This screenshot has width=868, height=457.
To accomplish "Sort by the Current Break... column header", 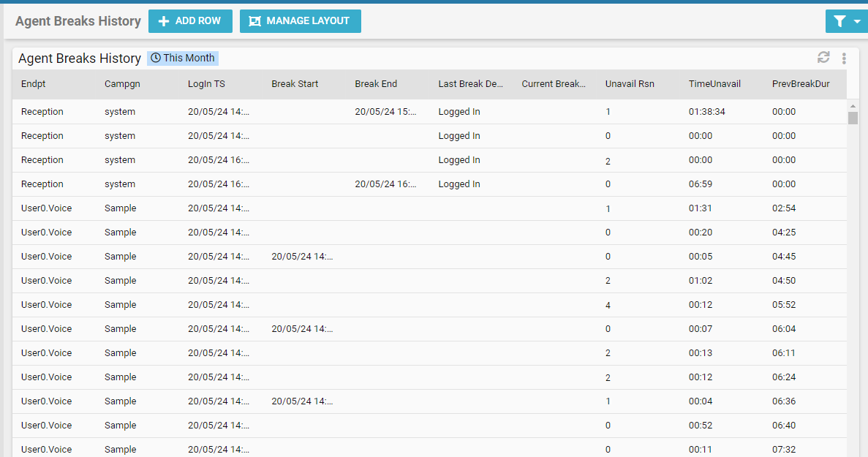I will 554,84.
